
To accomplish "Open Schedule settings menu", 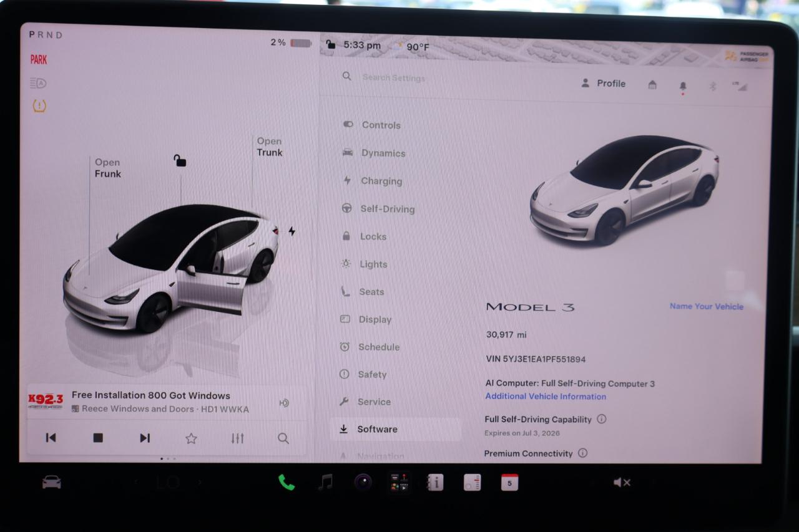I will click(x=370, y=347).
